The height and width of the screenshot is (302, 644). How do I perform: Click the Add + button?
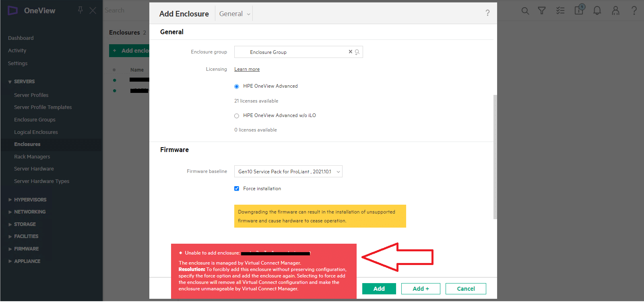421,289
